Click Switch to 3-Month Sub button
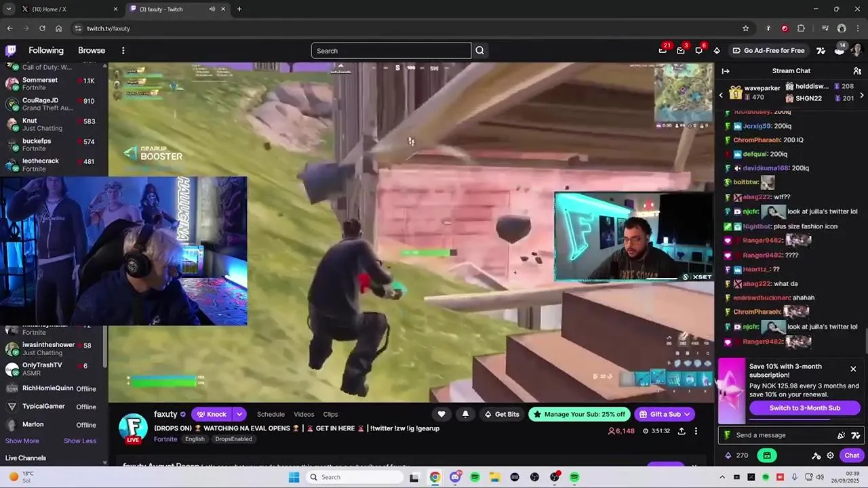This screenshot has width=868, height=488. pos(805,408)
